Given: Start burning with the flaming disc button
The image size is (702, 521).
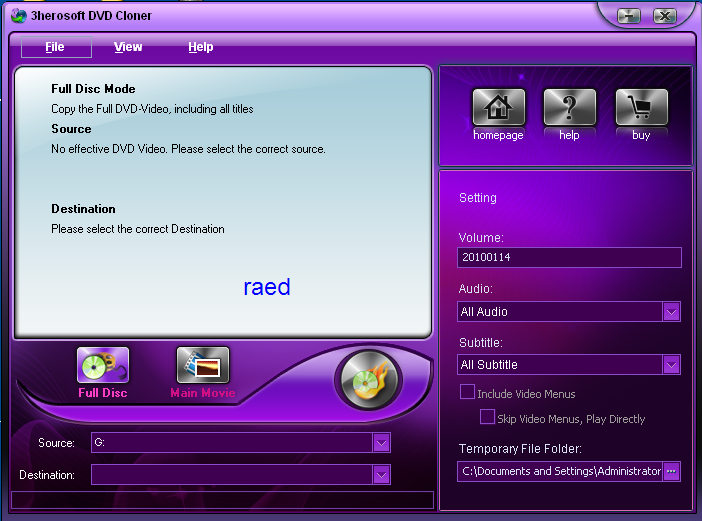Looking at the screenshot, I should [370, 381].
